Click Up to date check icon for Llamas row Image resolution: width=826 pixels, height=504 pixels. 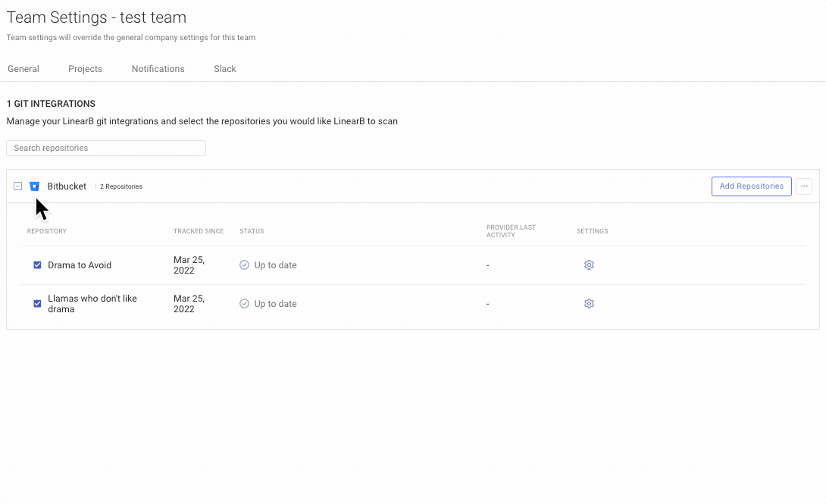coord(245,303)
